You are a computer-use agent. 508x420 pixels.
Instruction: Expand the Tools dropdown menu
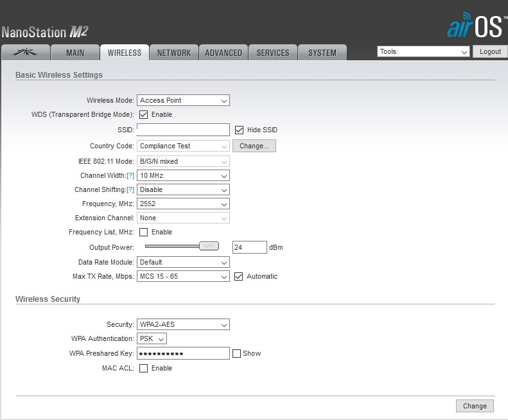423,51
